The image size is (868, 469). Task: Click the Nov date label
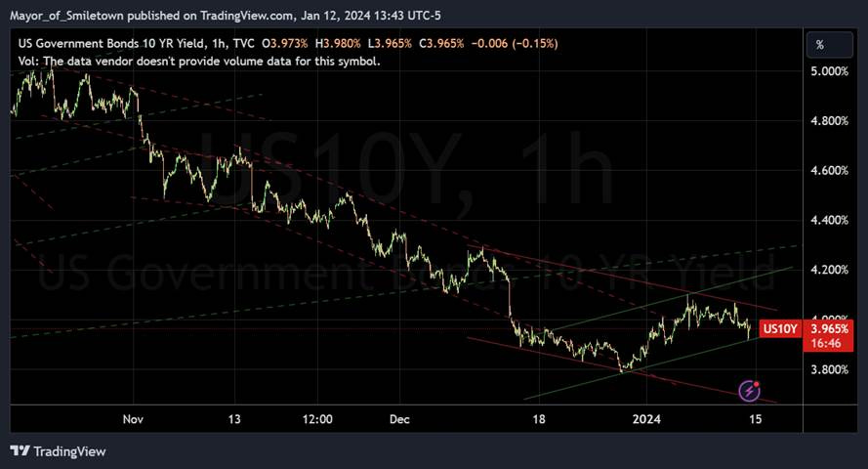click(133, 419)
